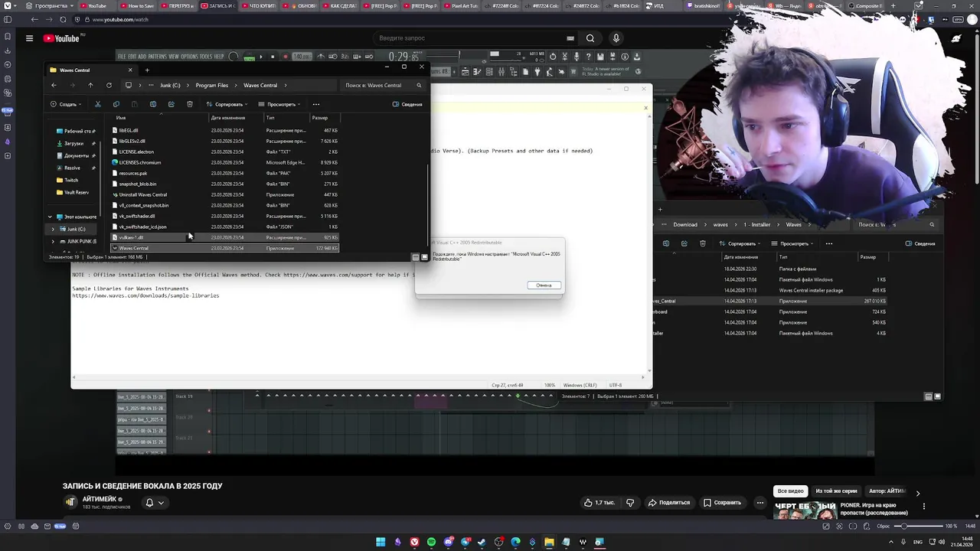The image size is (980, 551).
Task: Open the video more-actions ellipsis menu
Action: coord(759,503)
